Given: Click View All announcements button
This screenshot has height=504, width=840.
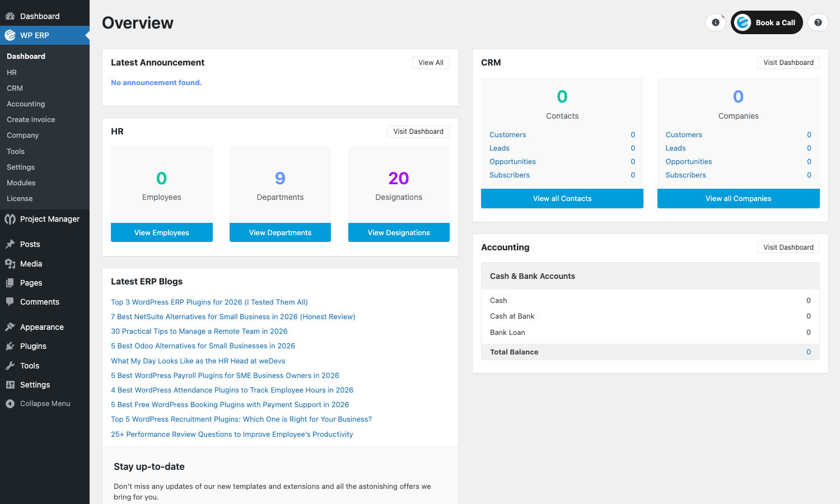Looking at the screenshot, I should (x=431, y=63).
